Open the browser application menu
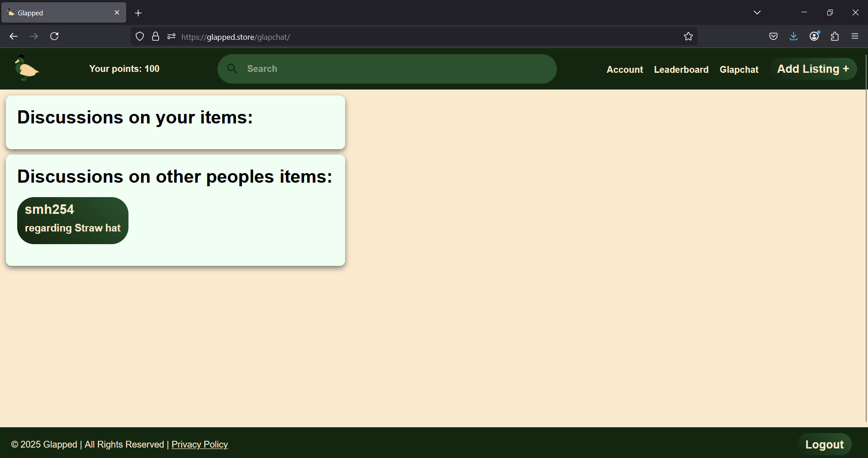The height and width of the screenshot is (458, 868). pos(855,36)
